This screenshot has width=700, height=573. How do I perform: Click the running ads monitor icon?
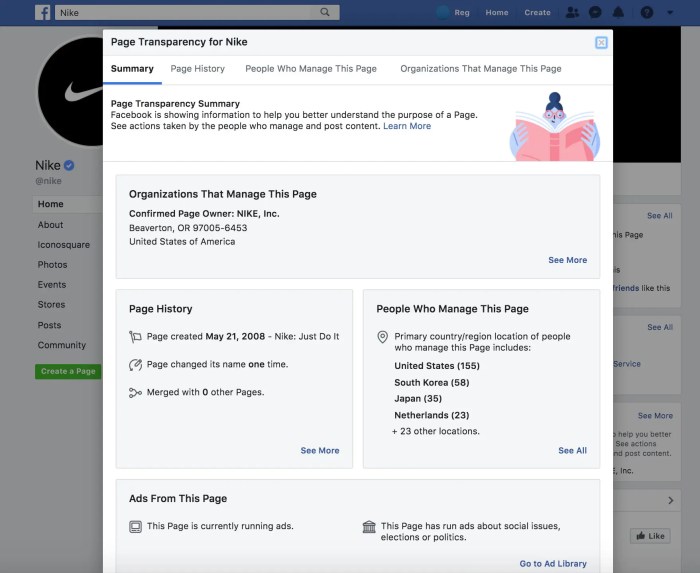point(135,527)
